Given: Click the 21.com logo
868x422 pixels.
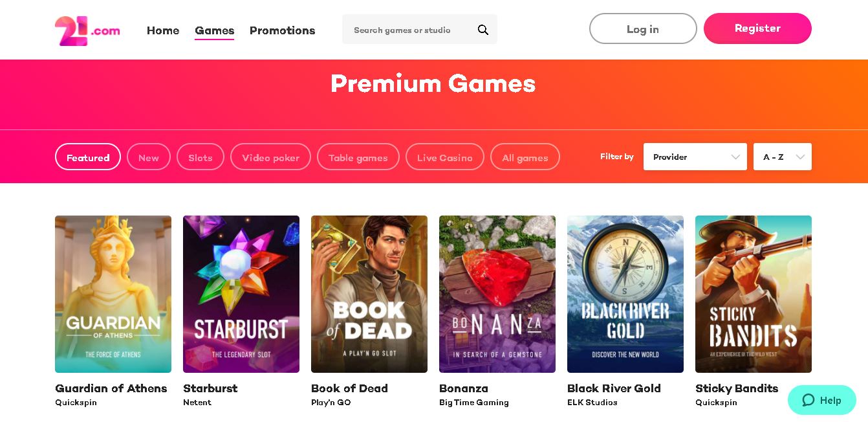Looking at the screenshot, I should point(87,30).
